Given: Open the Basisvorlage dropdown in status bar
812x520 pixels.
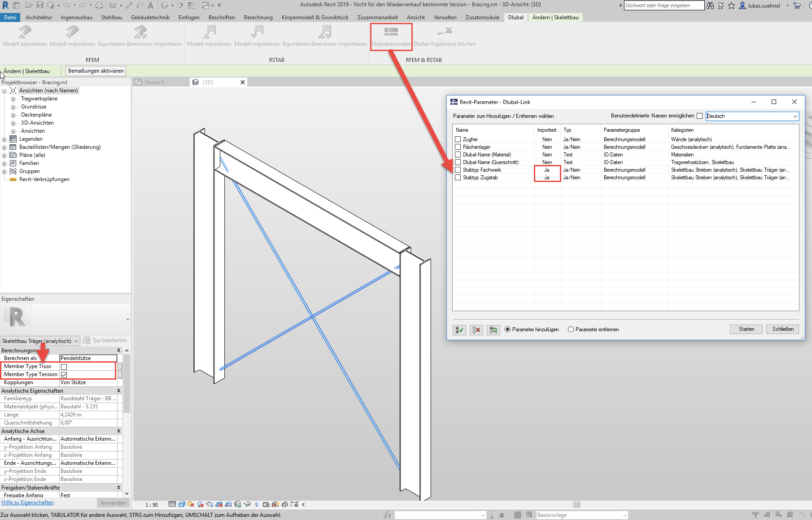Looking at the screenshot, I should [582, 515].
